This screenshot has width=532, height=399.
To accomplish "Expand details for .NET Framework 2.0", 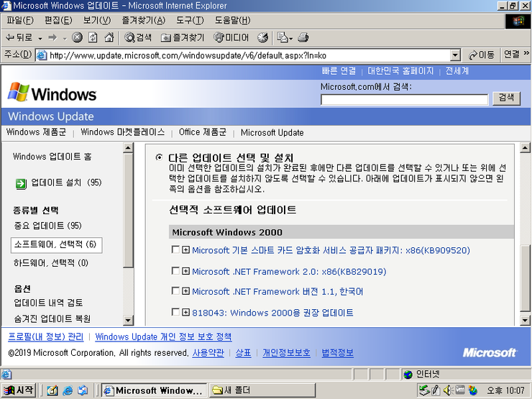I will 185,271.
